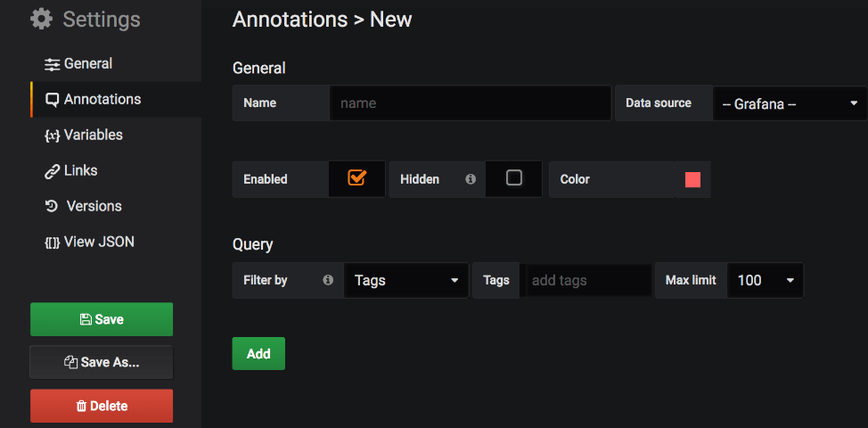The image size is (868, 428).
Task: Click the General sliders icon in sidebar
Action: tap(53, 64)
